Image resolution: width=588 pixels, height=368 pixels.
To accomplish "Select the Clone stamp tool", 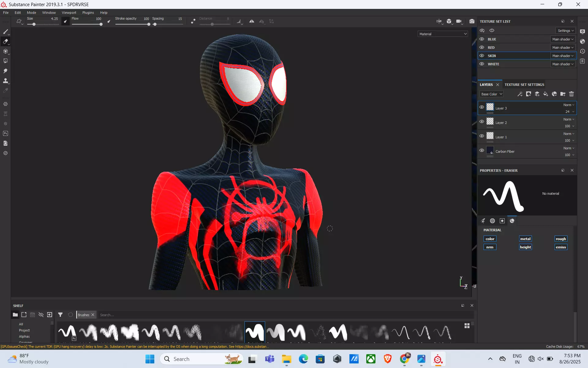I will [6, 81].
